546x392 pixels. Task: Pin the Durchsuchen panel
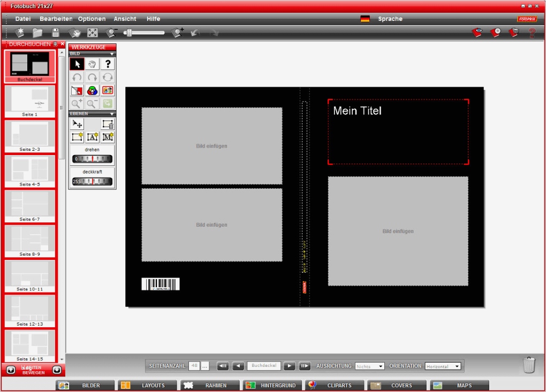pos(55,44)
